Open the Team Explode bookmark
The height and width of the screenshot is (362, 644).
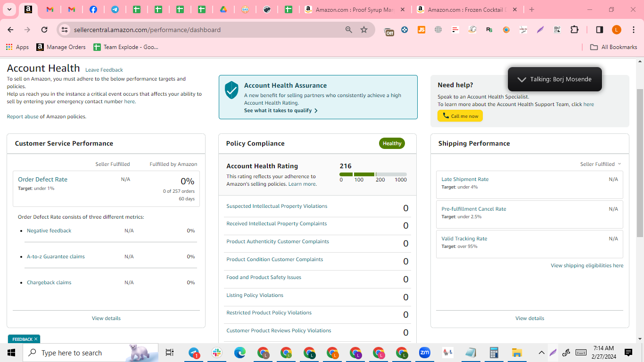point(126,47)
